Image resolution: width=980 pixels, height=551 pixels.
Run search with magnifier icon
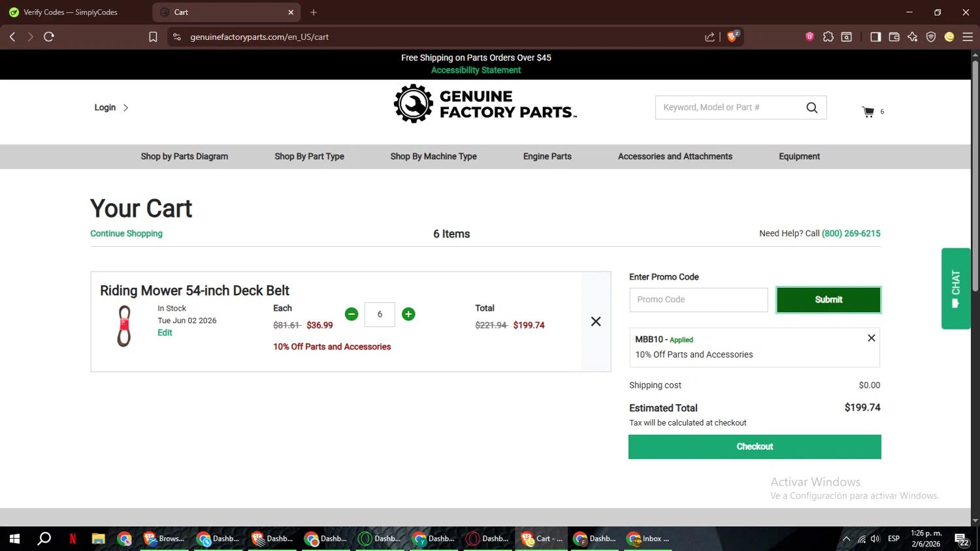[811, 108]
